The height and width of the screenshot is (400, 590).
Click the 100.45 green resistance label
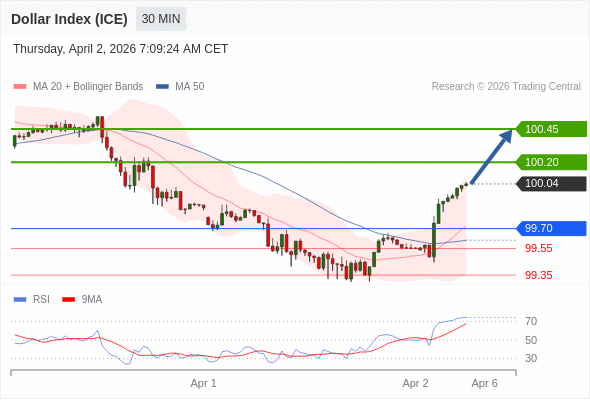pyautogui.click(x=551, y=129)
